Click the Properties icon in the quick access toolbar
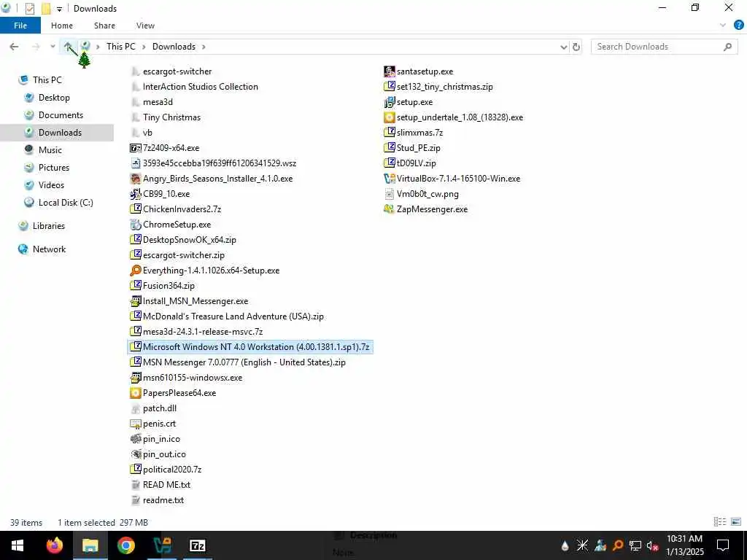 tap(30, 9)
